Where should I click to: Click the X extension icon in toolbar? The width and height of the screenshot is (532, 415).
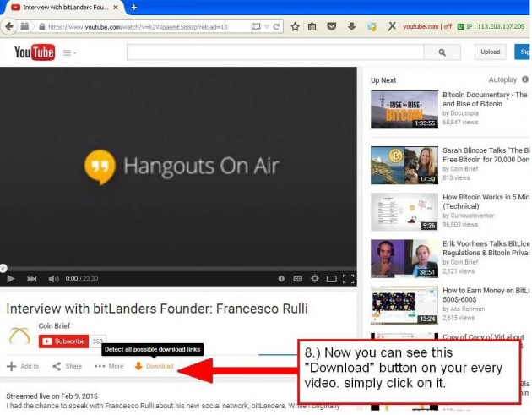(392, 26)
